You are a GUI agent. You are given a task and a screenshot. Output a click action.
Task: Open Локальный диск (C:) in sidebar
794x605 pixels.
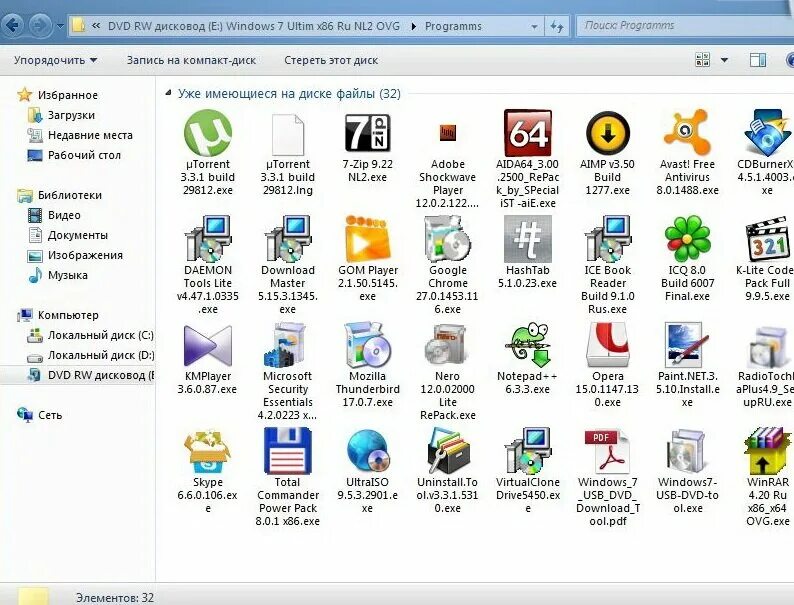click(100, 335)
